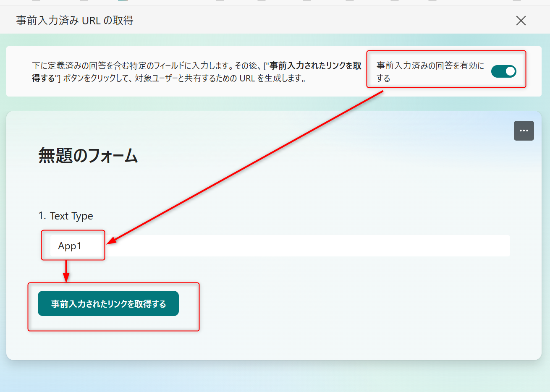Click the question label 1. Text Type
This screenshot has width=550, height=392.
click(66, 216)
